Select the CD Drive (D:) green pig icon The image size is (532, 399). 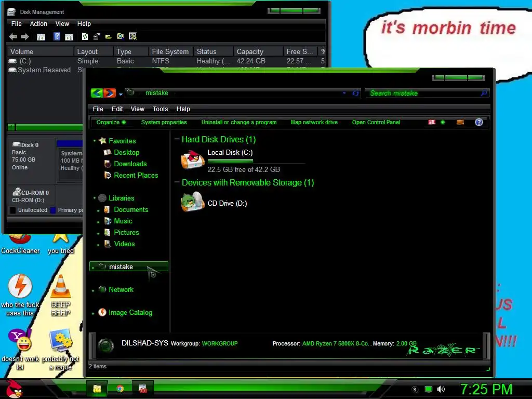click(192, 202)
